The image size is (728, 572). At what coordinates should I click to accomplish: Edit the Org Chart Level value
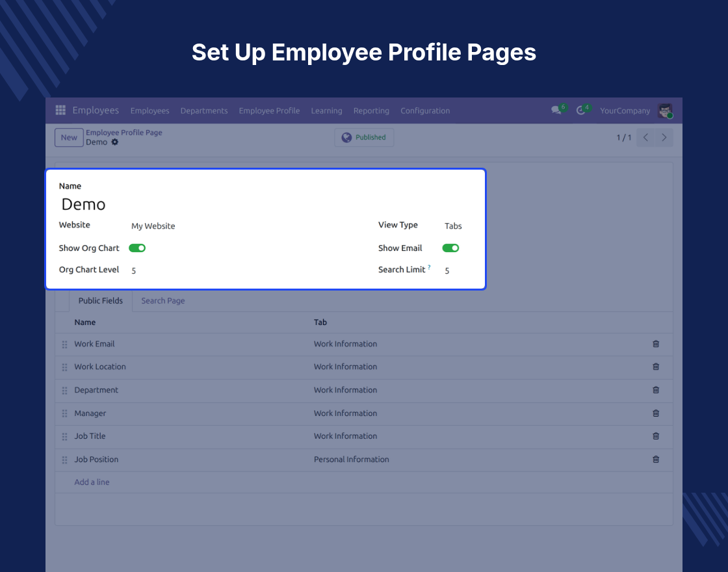[x=134, y=270]
